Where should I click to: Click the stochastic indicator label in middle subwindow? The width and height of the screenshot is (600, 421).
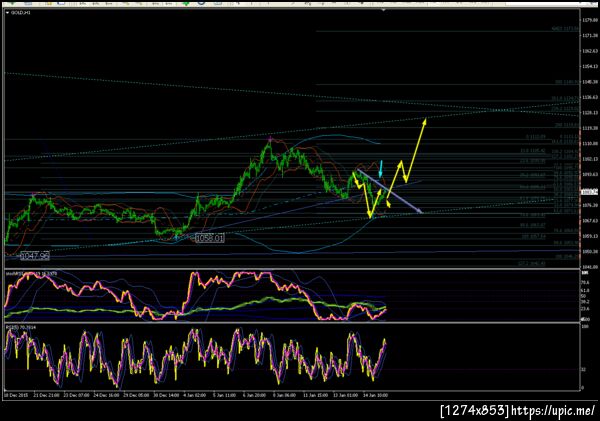[x=32, y=274]
